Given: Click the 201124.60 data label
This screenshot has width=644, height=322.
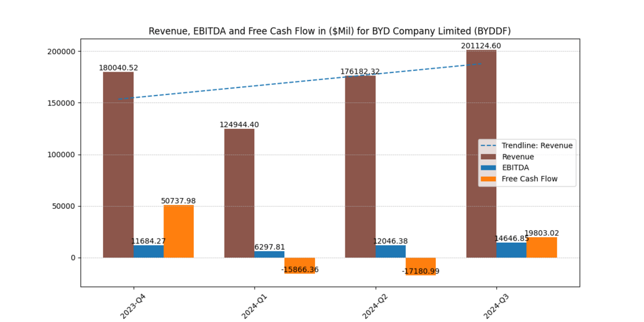Looking at the screenshot, I should pos(481,46).
